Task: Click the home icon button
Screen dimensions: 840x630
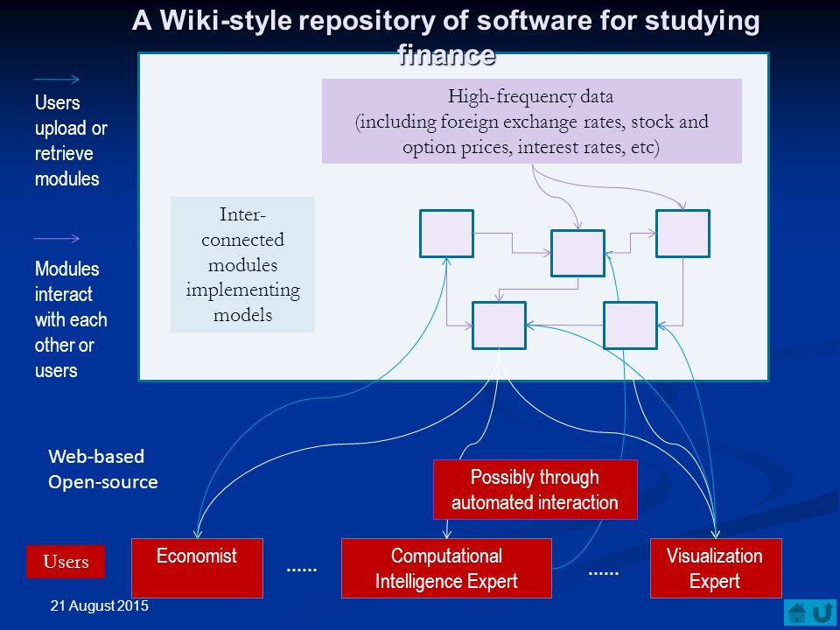Action: (798, 612)
